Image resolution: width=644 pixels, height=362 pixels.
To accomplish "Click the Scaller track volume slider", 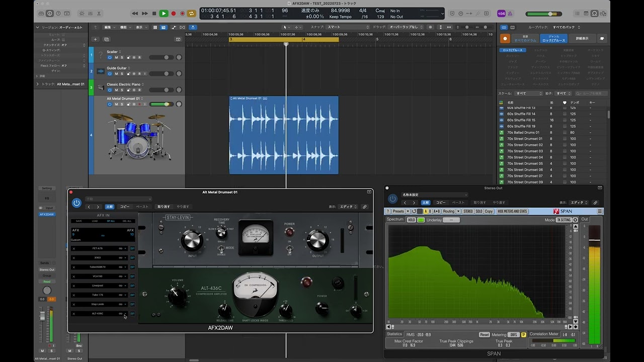I will point(162,57).
